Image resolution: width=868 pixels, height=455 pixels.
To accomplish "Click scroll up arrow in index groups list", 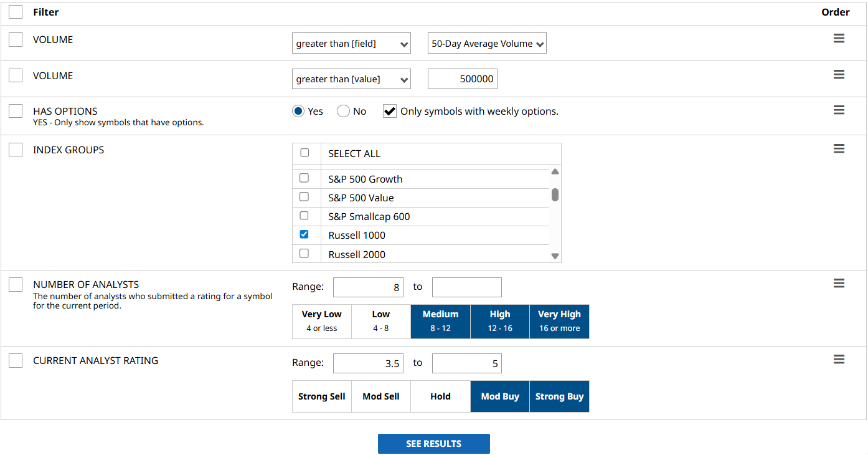I will [555, 171].
